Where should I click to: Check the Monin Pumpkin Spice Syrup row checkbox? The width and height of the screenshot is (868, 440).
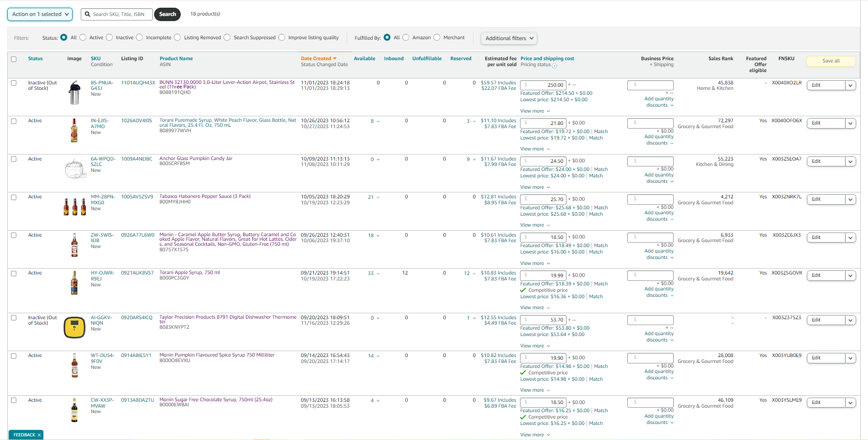tap(14, 356)
